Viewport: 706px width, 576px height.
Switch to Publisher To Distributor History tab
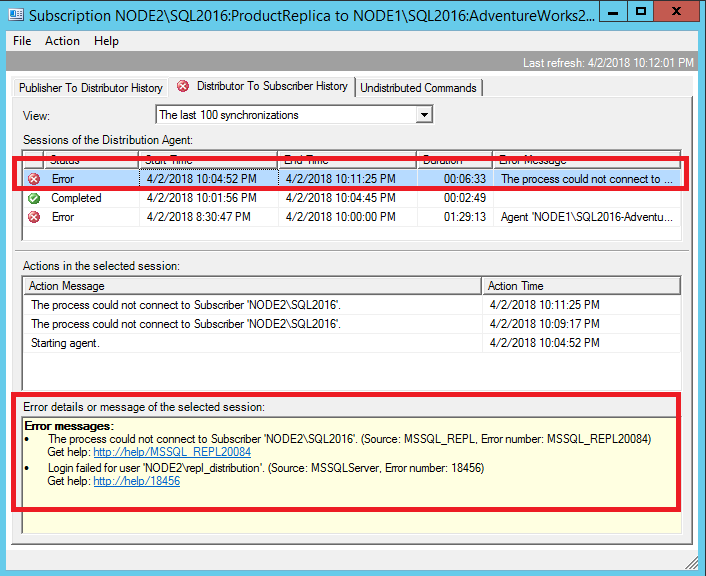[x=90, y=88]
